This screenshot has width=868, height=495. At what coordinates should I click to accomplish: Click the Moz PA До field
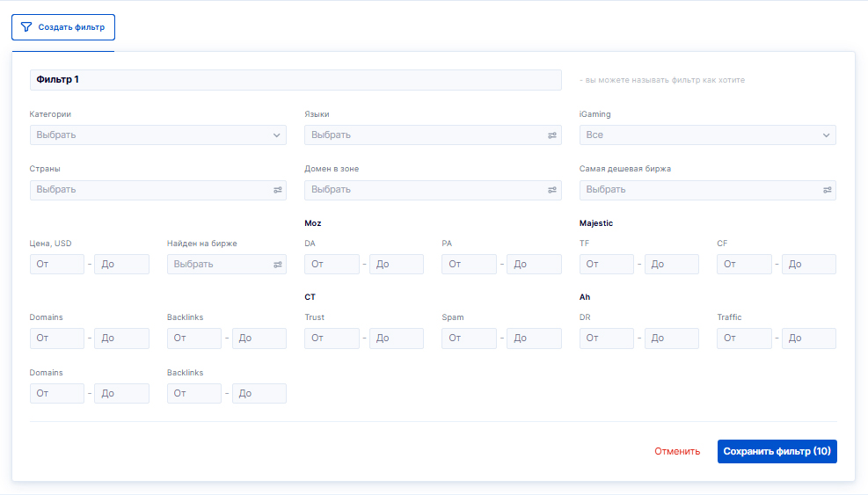[x=534, y=264]
